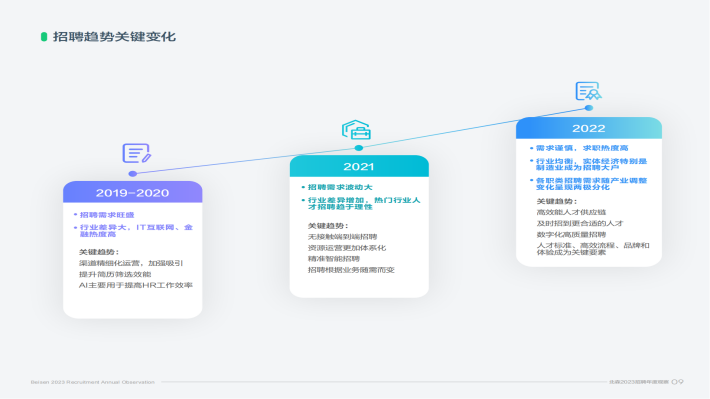The image size is (710, 399).
Task: Click the 2021 teal card header
Action: 359,166
